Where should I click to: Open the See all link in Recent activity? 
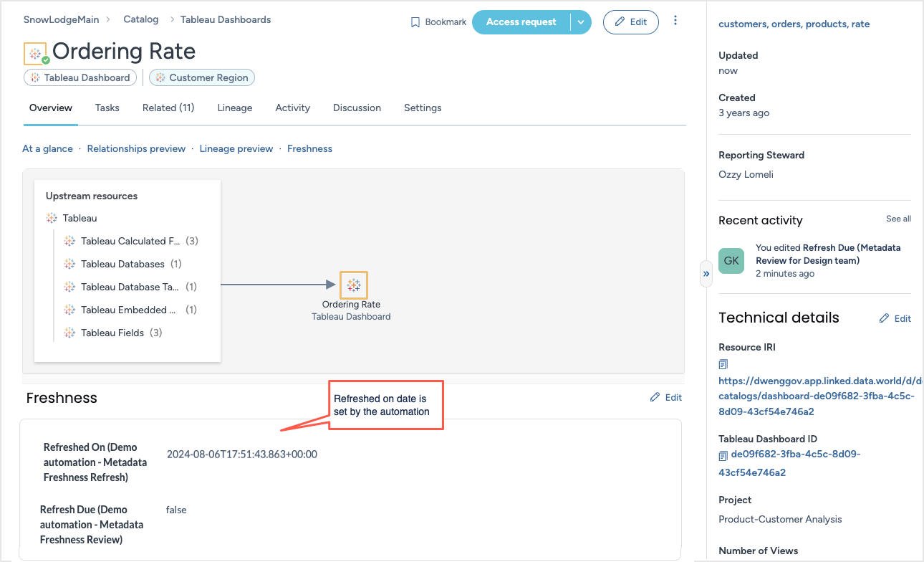[898, 219]
